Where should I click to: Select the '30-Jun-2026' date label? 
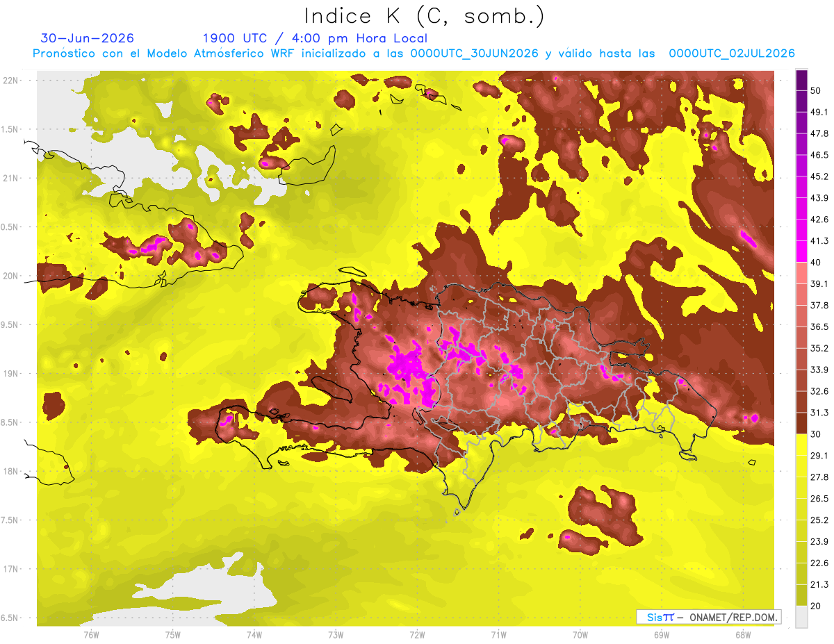click(88, 38)
